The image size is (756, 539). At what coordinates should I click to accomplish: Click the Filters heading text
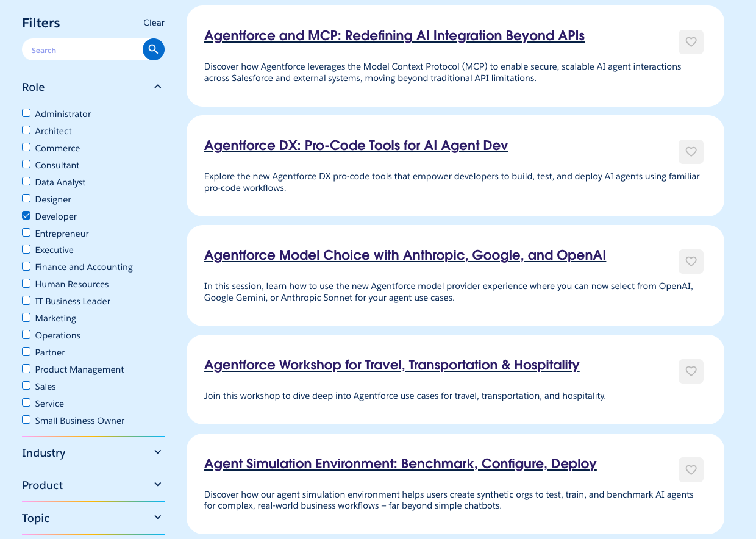pyautogui.click(x=41, y=23)
